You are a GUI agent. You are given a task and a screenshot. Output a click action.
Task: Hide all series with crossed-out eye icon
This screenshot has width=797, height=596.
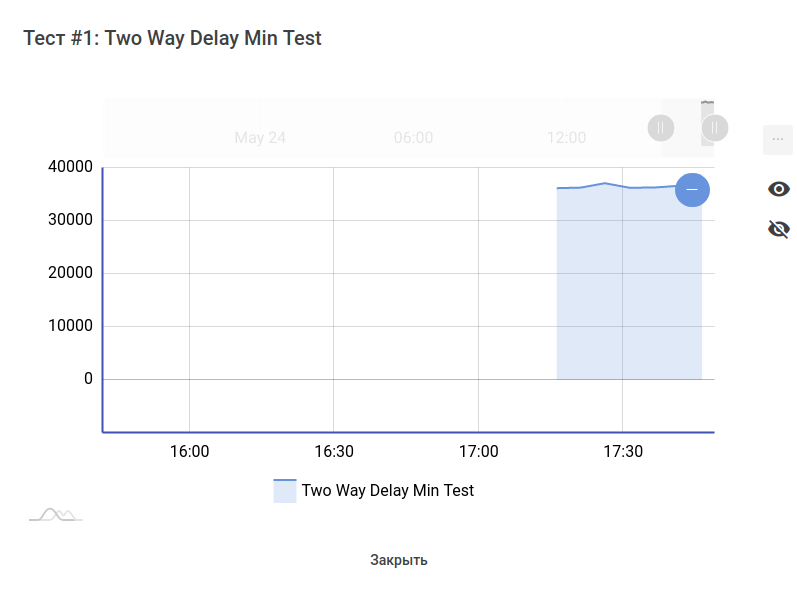click(x=778, y=229)
